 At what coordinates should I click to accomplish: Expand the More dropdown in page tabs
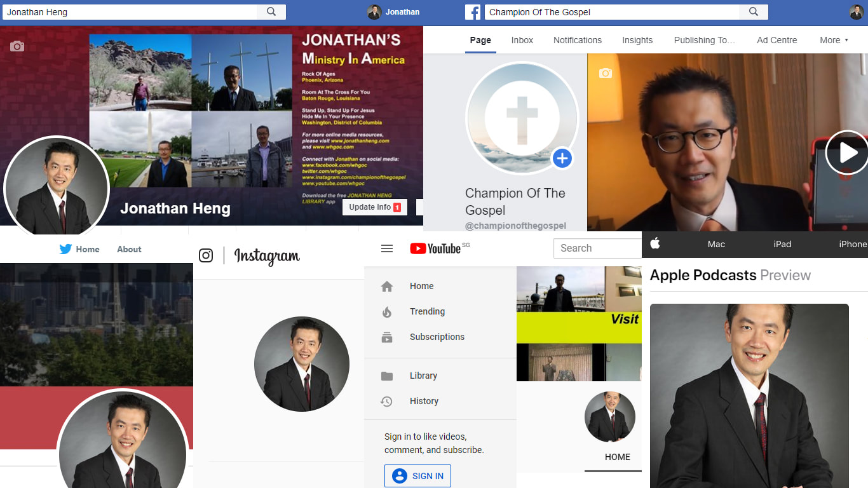834,40
